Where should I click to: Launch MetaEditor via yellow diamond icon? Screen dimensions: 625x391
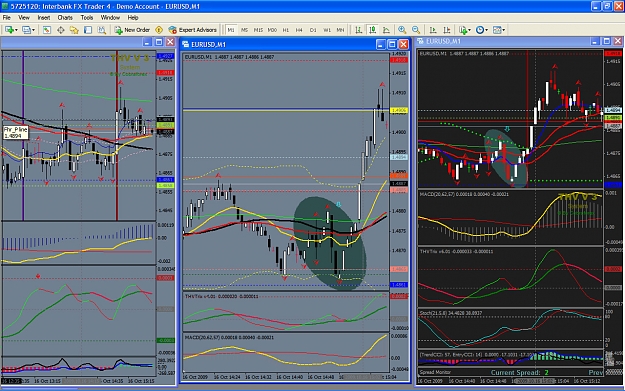point(159,30)
